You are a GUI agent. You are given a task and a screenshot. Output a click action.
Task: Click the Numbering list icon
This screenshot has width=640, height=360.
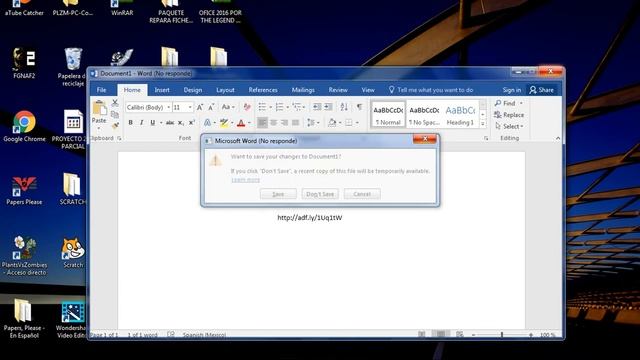coord(279,107)
